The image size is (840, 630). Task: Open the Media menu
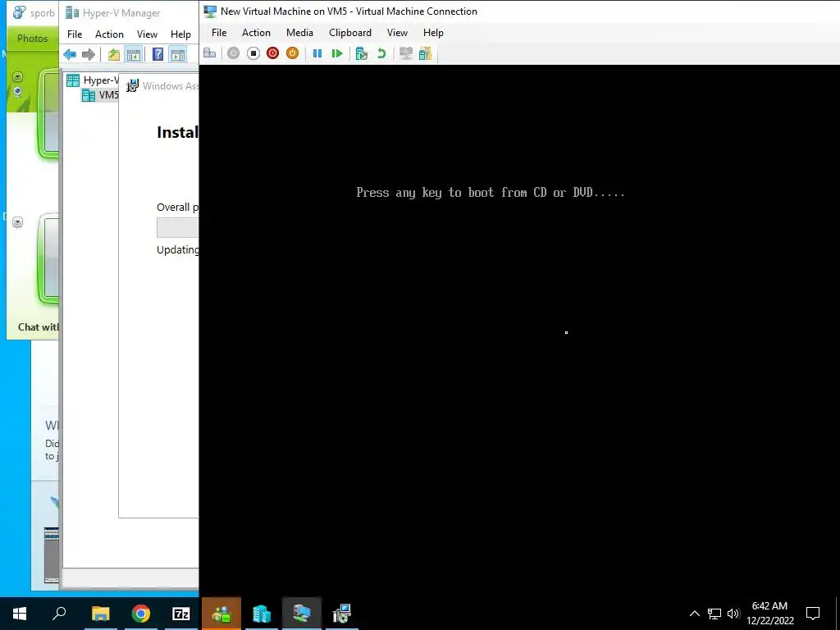(299, 33)
